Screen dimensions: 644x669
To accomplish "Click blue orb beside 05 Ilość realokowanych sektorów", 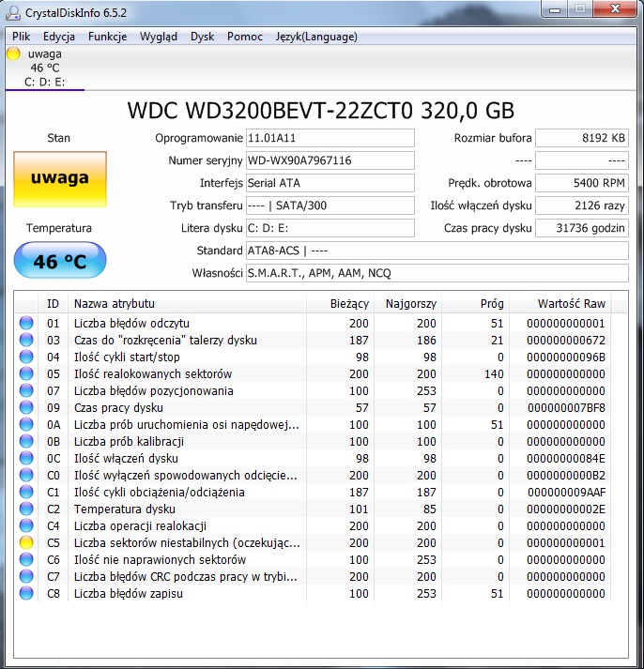I will 26,373.
